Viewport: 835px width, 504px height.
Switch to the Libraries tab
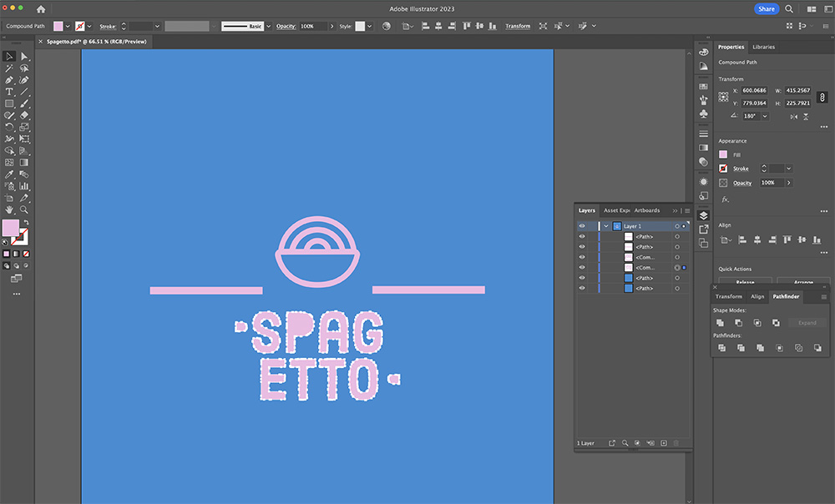(763, 47)
